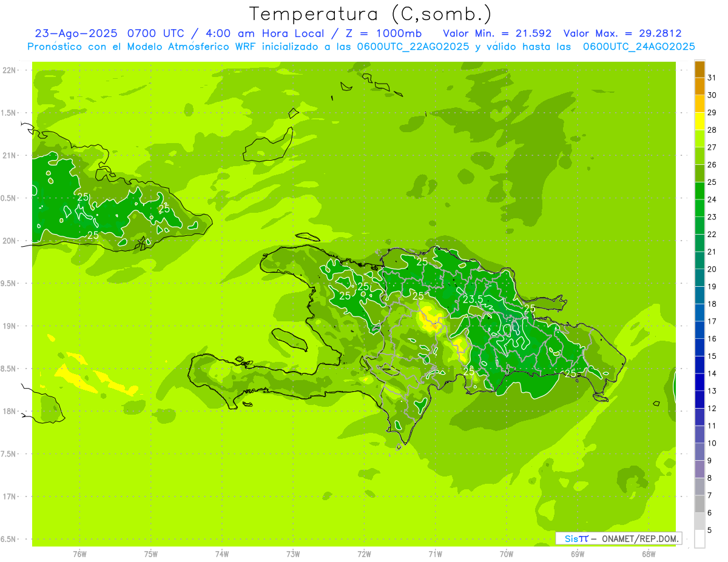Click the "68W" longitude label
The height and width of the screenshot is (562, 728).
coord(648,554)
